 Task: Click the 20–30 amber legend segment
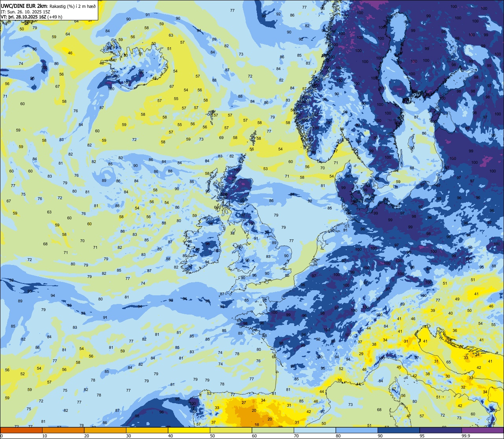[105, 430]
